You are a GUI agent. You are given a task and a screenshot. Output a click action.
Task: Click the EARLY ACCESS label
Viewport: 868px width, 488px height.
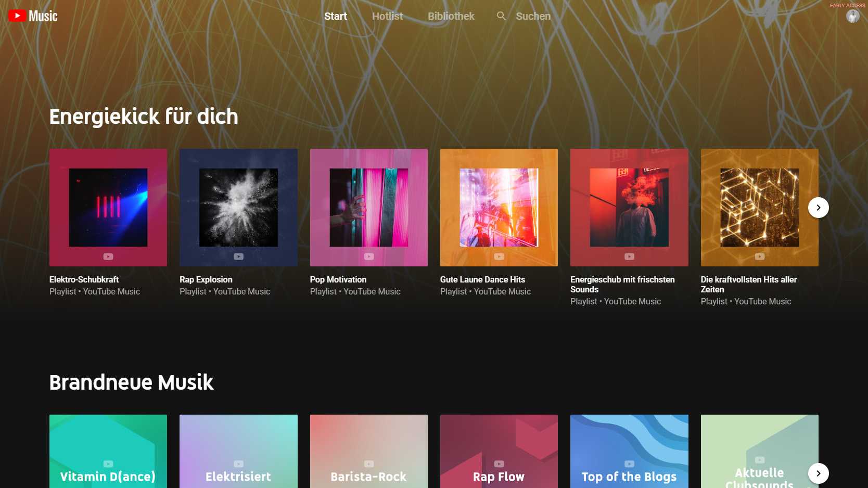click(847, 5)
